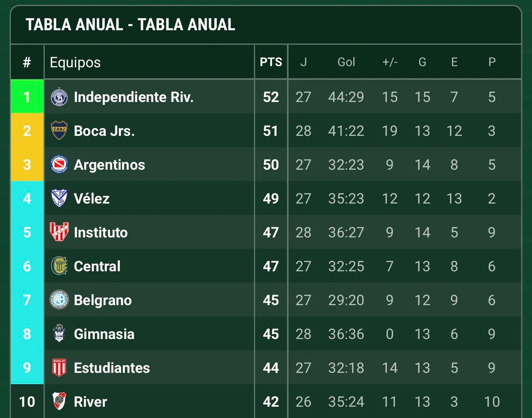Viewport: 532px width, 418px height.
Task: Click the Tabla Anual title bar
Action: click(266, 25)
